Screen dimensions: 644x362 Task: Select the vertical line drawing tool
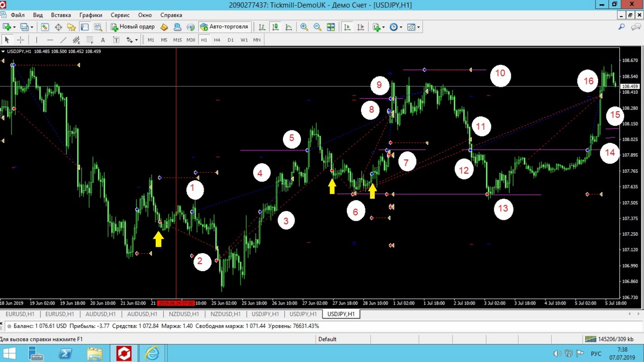pyautogui.click(x=36, y=40)
